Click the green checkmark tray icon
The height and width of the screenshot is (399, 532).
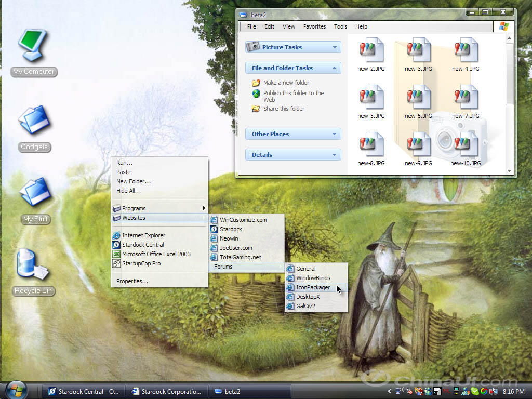[x=475, y=392]
